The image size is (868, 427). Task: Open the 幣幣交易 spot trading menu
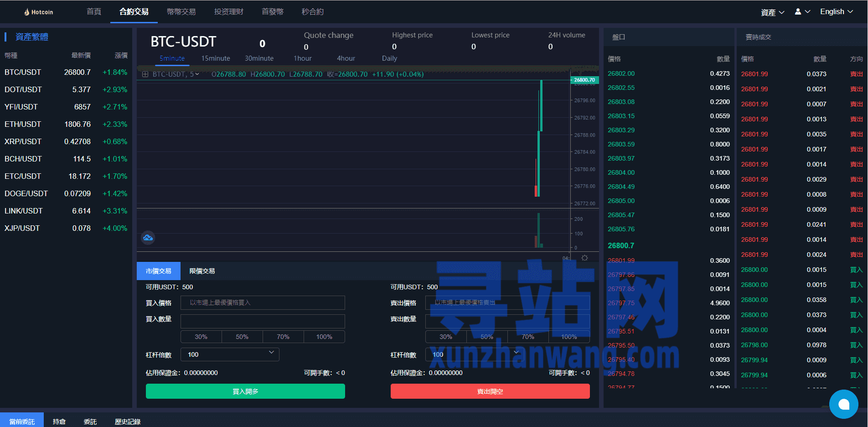click(181, 12)
